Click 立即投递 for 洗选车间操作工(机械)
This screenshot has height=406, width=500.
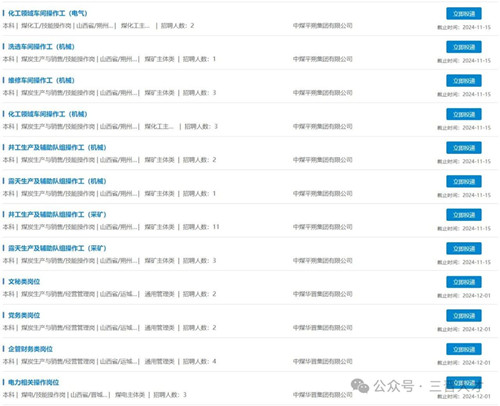(464, 47)
